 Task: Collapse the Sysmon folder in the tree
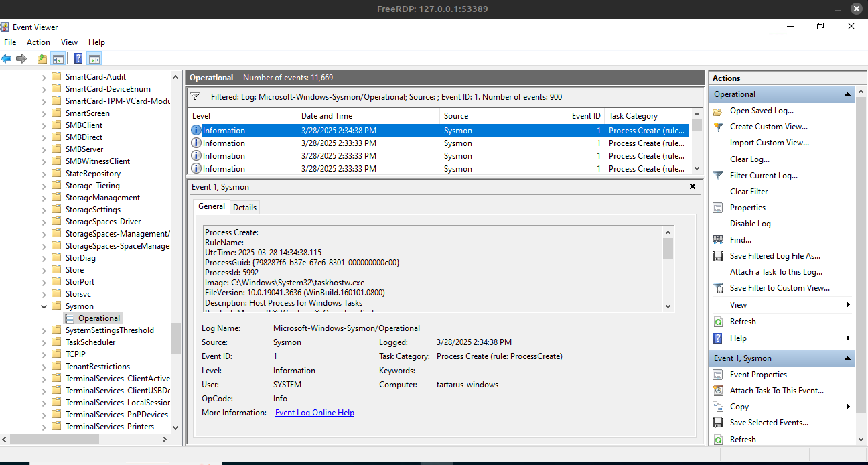(x=44, y=306)
